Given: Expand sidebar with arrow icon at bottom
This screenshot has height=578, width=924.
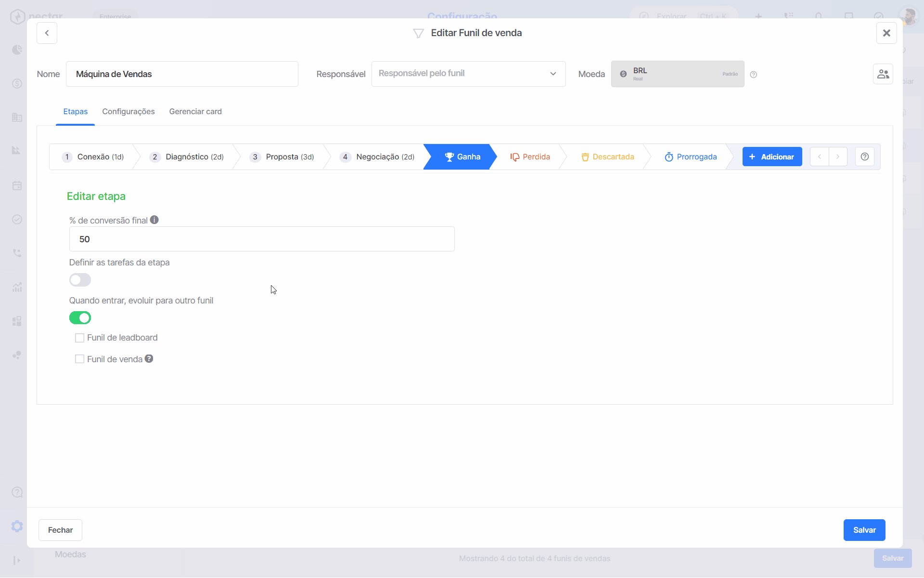Looking at the screenshot, I should click(x=17, y=560).
